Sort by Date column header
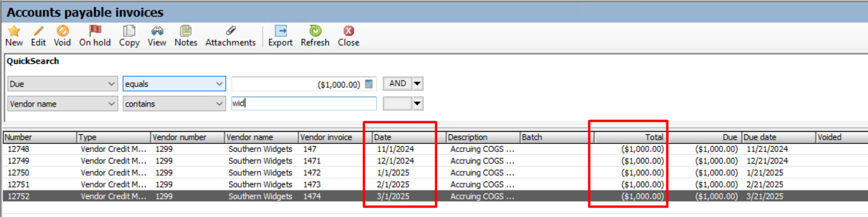Image resolution: width=868 pixels, height=217 pixels. [x=409, y=137]
